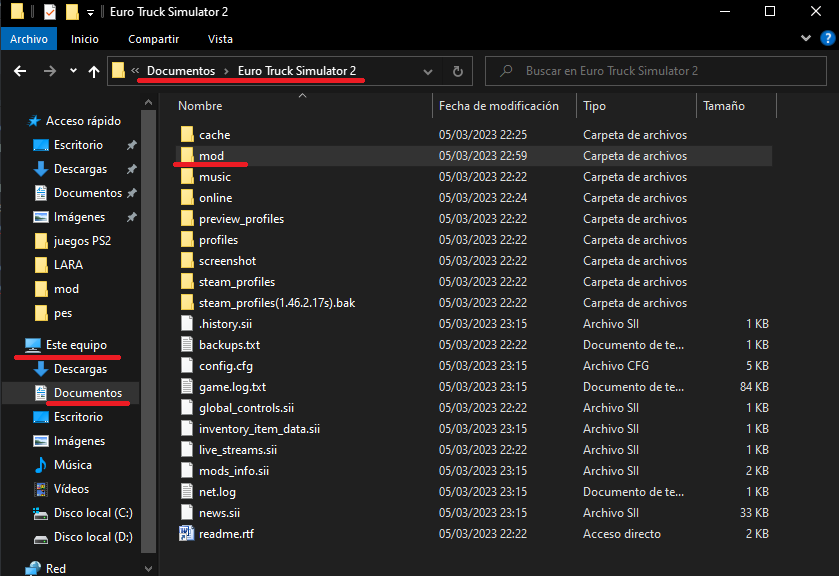
Task: Select the mod folder in file list
Action: click(211, 156)
